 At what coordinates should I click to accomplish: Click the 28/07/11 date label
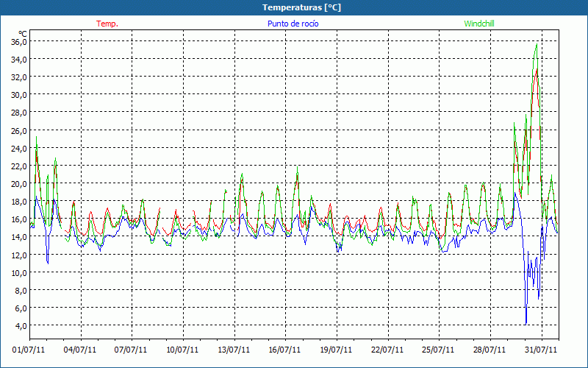(490, 350)
